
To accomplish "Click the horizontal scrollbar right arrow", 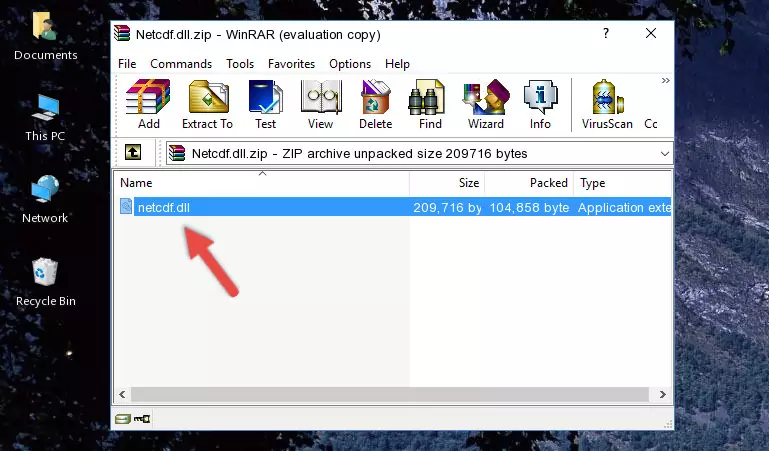I will pyautogui.click(x=663, y=394).
